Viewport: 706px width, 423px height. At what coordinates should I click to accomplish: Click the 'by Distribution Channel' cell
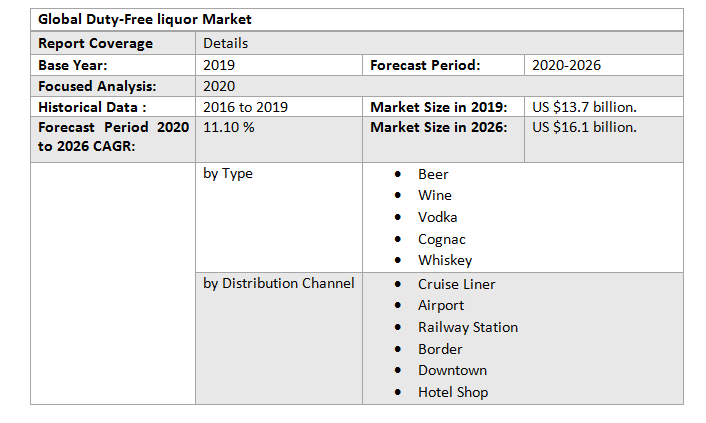(279, 283)
